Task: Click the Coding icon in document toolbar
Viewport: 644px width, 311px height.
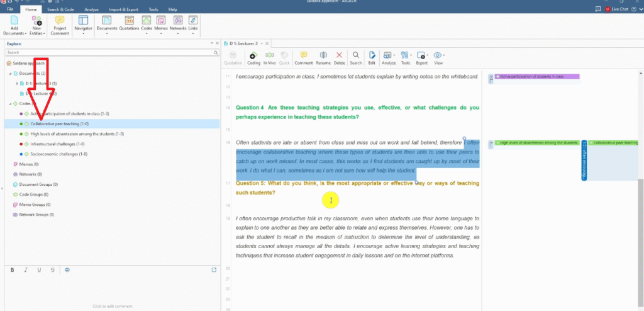Action: (253, 57)
